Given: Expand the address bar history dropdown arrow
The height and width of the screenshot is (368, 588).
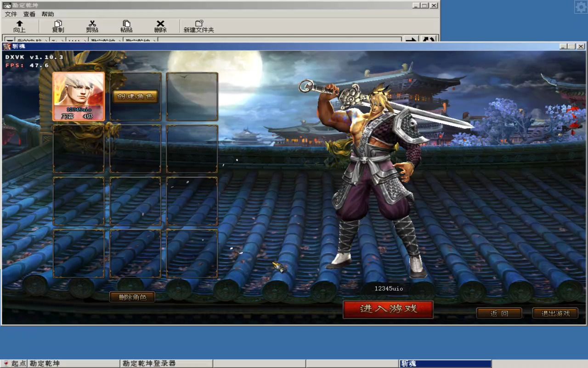Looking at the screenshot, I should click(9, 40).
